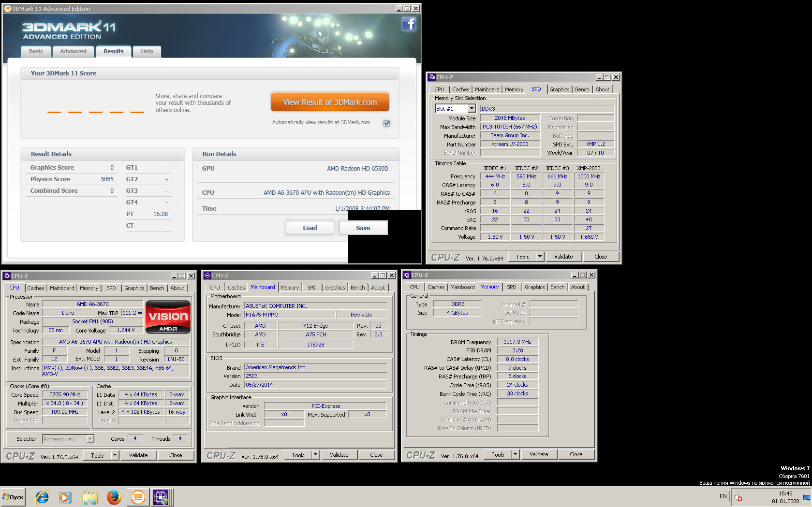Expand Tools arrow in Memory CPU-Z window
812x507 pixels.
[515, 454]
